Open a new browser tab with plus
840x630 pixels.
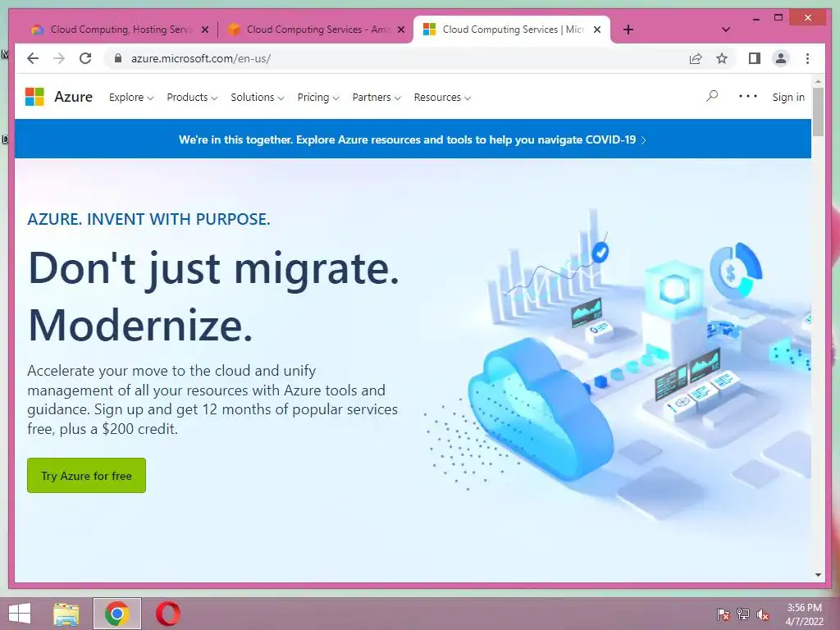tap(628, 30)
